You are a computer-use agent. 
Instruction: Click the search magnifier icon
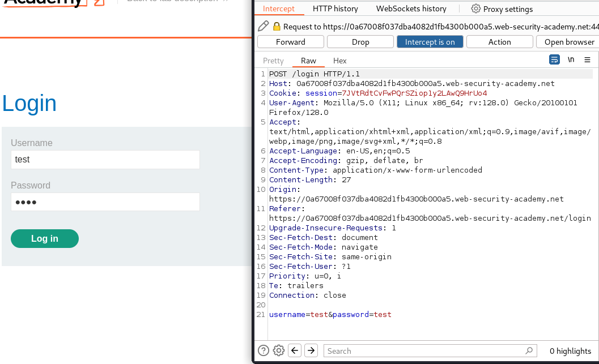coord(528,350)
